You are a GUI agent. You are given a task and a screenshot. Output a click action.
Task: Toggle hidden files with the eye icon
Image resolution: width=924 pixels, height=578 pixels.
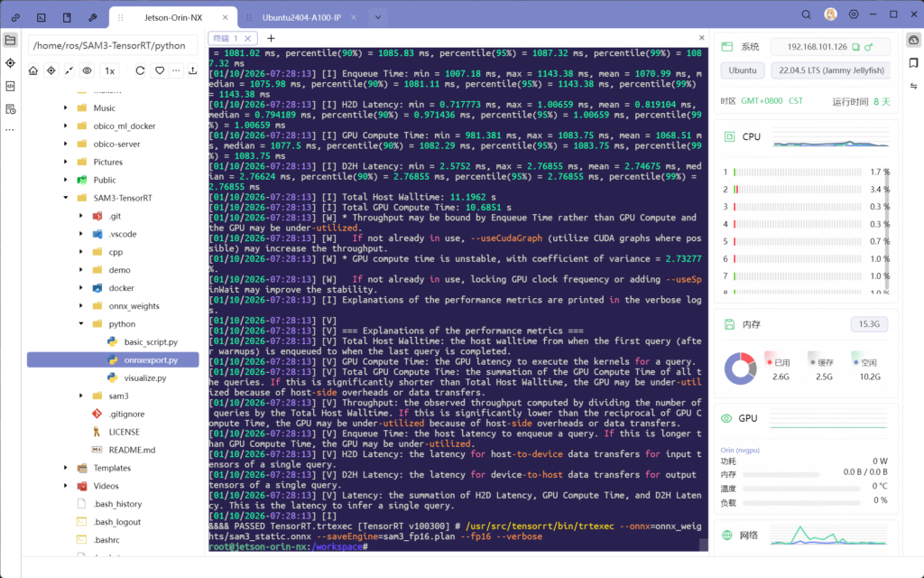point(88,70)
